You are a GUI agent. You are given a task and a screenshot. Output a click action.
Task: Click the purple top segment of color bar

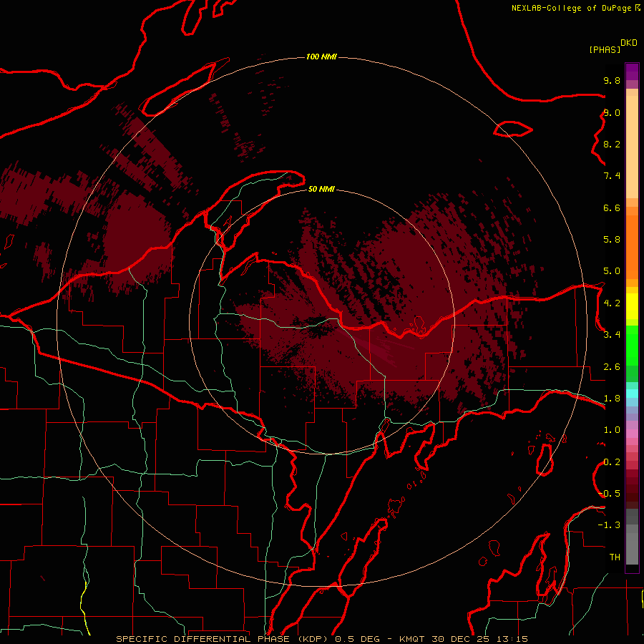coord(632,72)
